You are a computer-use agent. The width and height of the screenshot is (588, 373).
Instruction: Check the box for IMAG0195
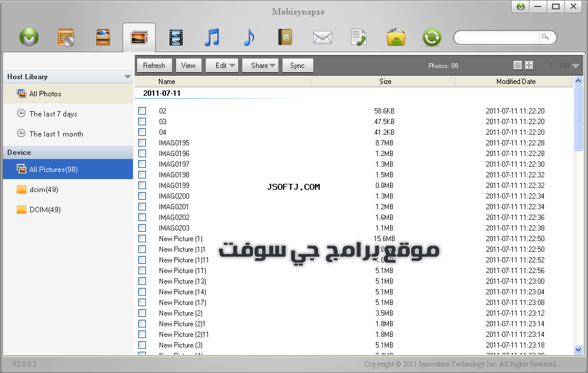click(x=142, y=142)
